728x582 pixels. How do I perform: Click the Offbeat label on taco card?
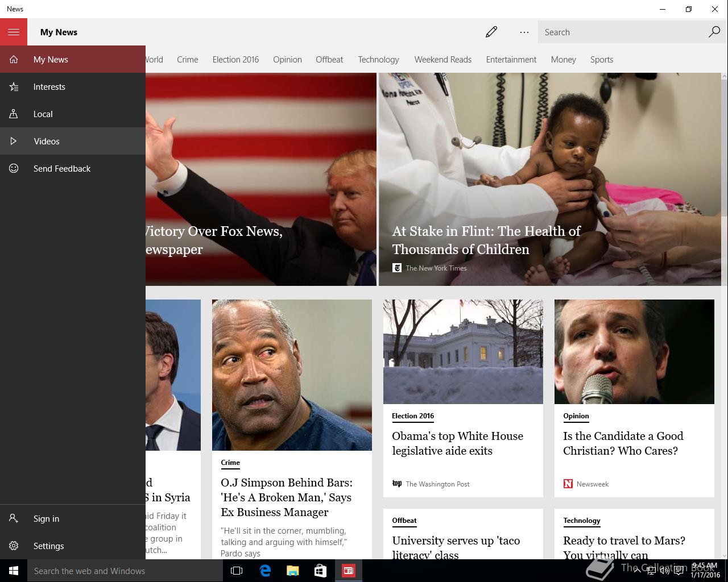(404, 521)
